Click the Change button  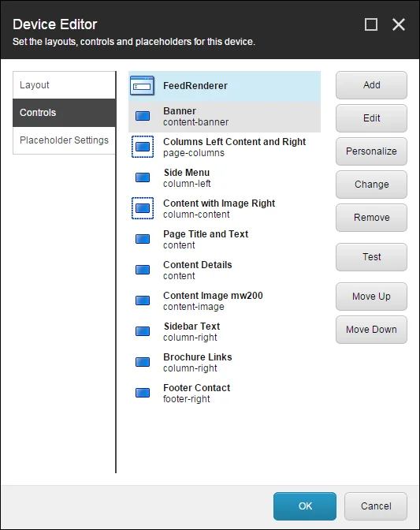coord(371,185)
